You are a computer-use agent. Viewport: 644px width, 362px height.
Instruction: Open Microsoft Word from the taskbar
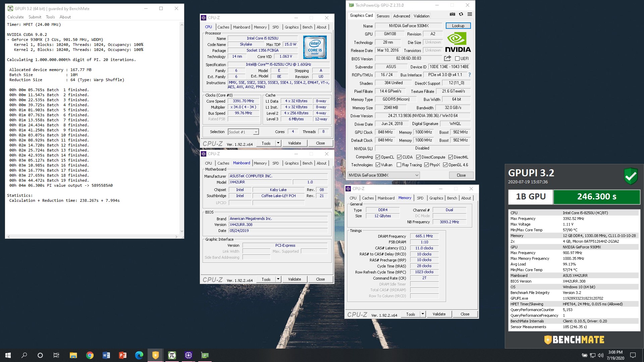pyautogui.click(x=106, y=355)
